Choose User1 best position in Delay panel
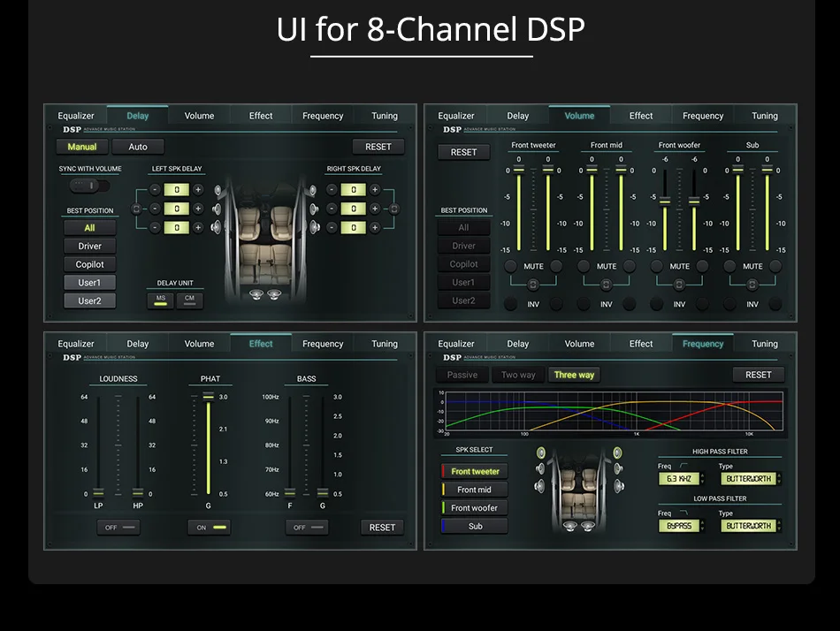840x631 pixels. tap(89, 282)
